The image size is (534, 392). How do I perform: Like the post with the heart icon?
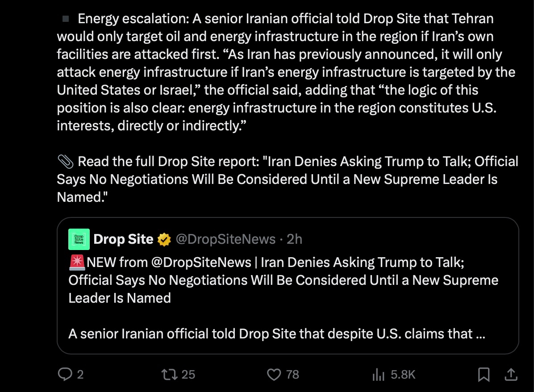pyautogui.click(x=274, y=374)
